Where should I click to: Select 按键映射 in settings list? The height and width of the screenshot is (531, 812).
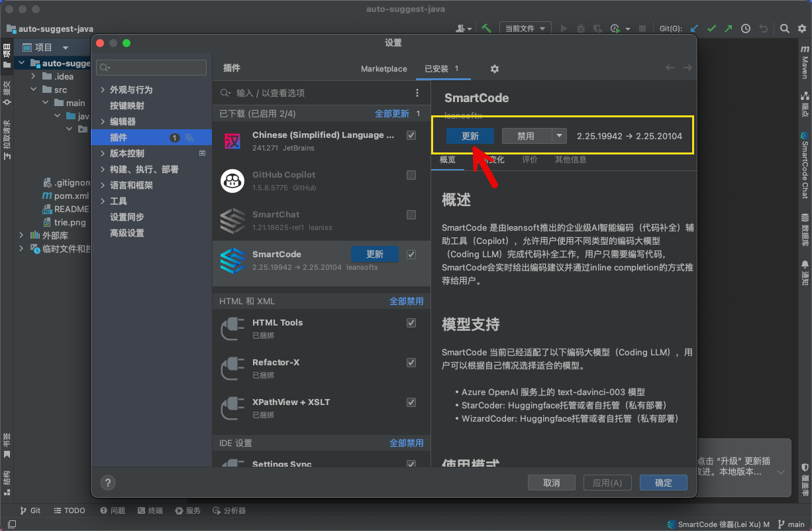point(127,105)
